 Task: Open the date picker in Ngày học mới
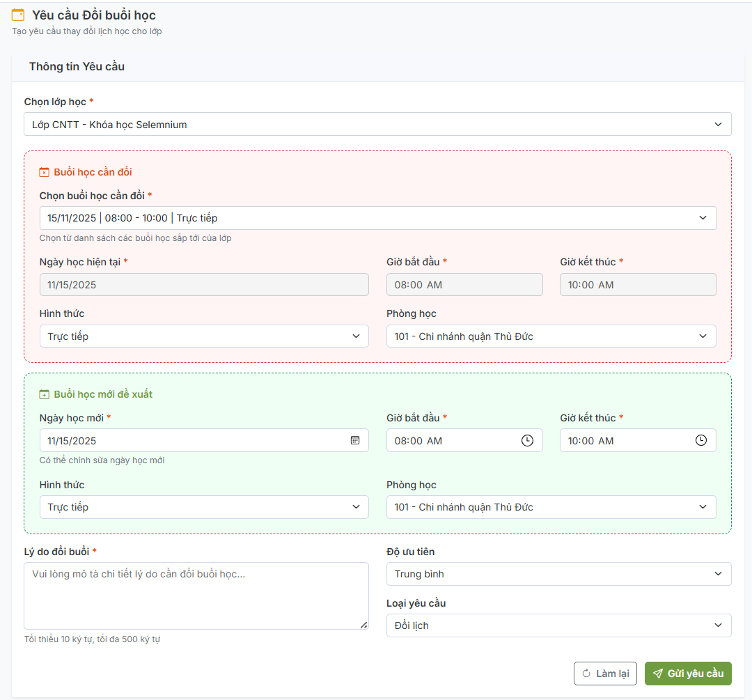click(355, 440)
